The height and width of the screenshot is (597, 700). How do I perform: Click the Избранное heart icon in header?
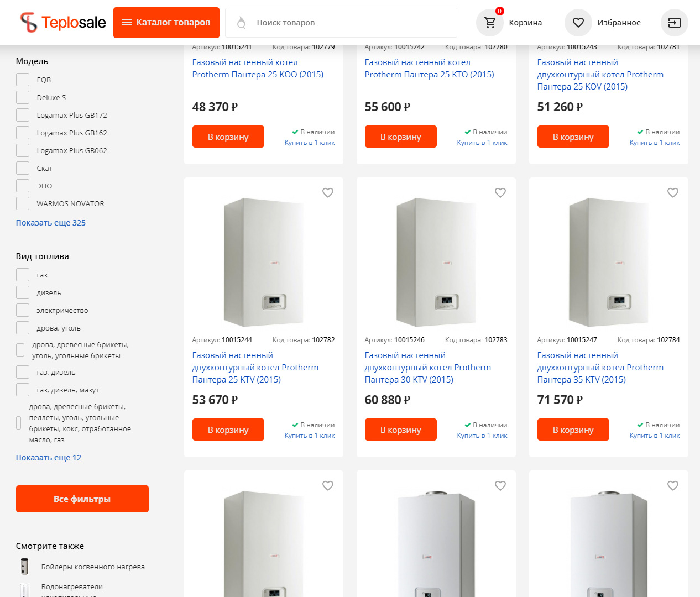578,23
